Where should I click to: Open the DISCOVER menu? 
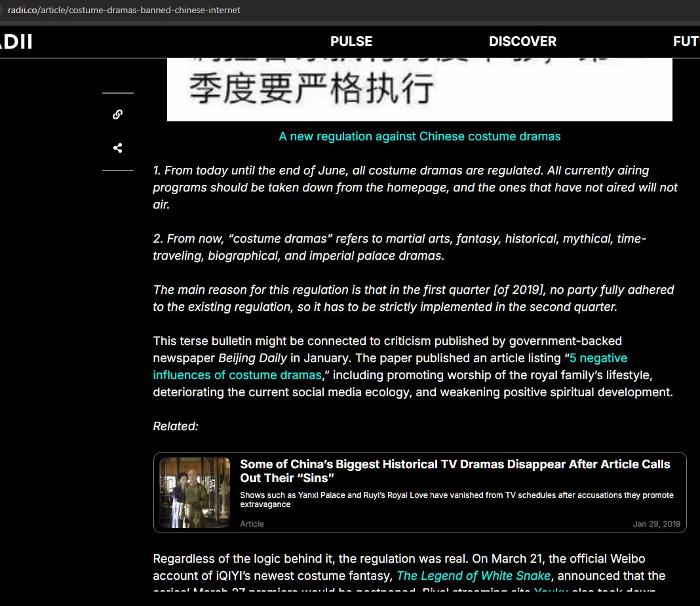tap(522, 41)
